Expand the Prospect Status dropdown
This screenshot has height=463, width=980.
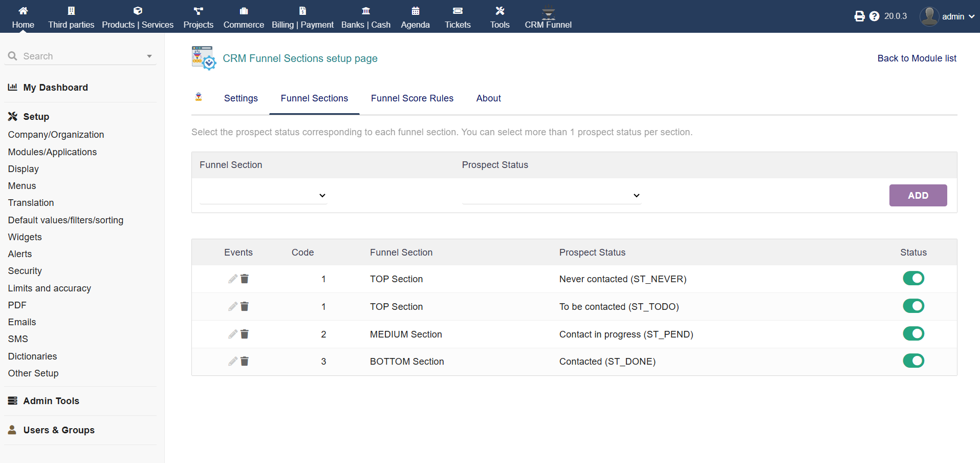(x=551, y=196)
